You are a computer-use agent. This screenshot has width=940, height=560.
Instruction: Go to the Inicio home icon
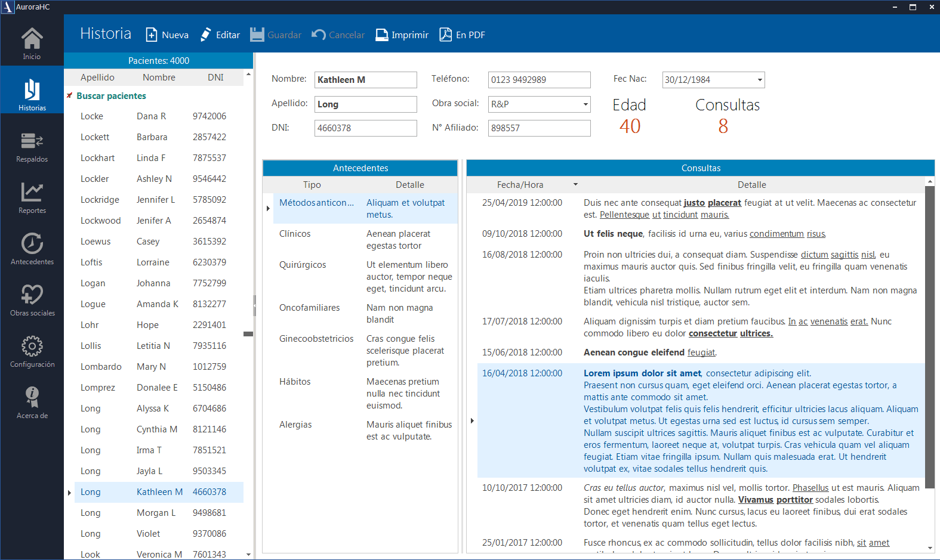pyautogui.click(x=32, y=41)
